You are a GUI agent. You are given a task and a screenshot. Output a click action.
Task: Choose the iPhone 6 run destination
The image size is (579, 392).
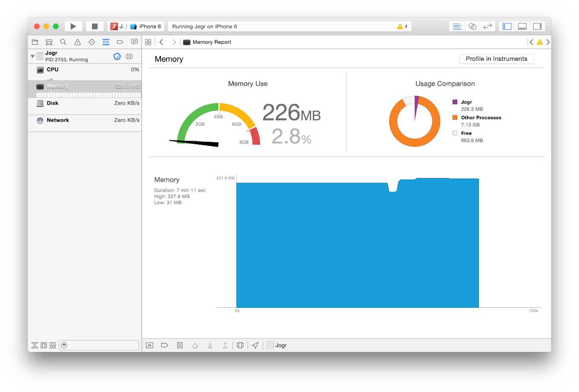click(146, 26)
